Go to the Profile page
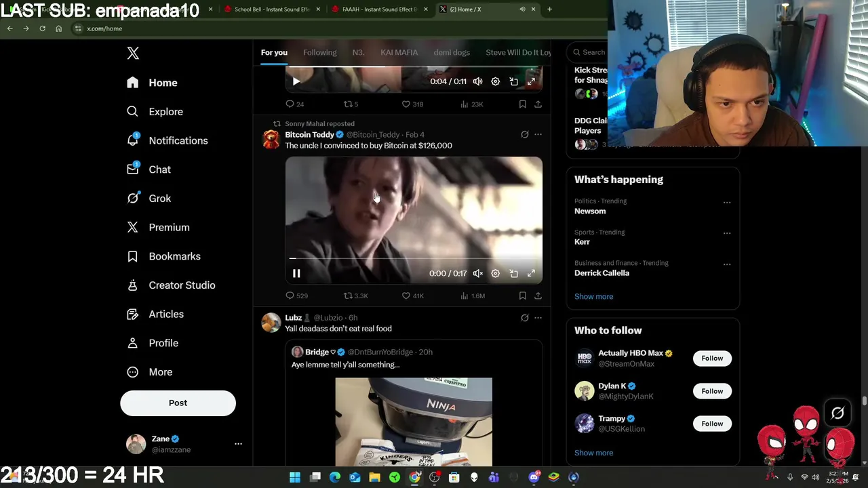Viewport: 868px width, 488px height. coord(153,343)
